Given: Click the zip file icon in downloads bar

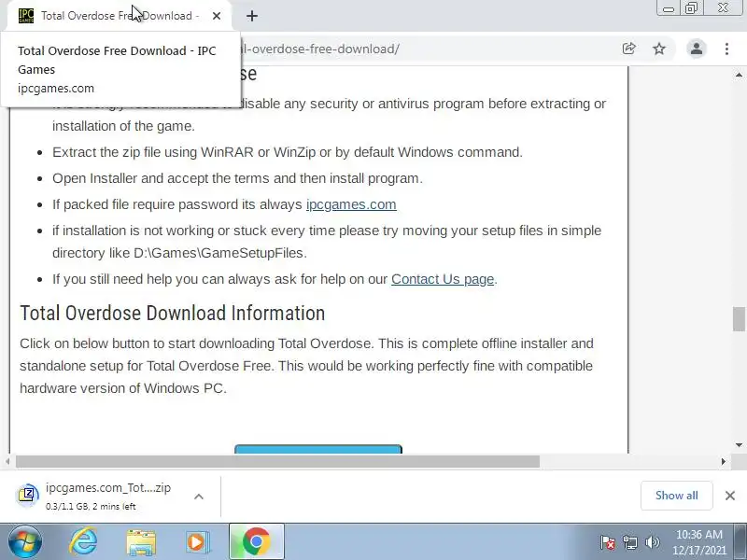Looking at the screenshot, I should tap(28, 496).
